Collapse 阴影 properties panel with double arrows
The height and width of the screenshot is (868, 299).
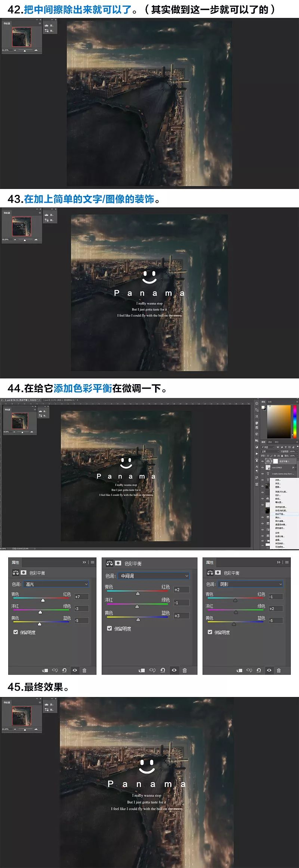[x=278, y=562]
